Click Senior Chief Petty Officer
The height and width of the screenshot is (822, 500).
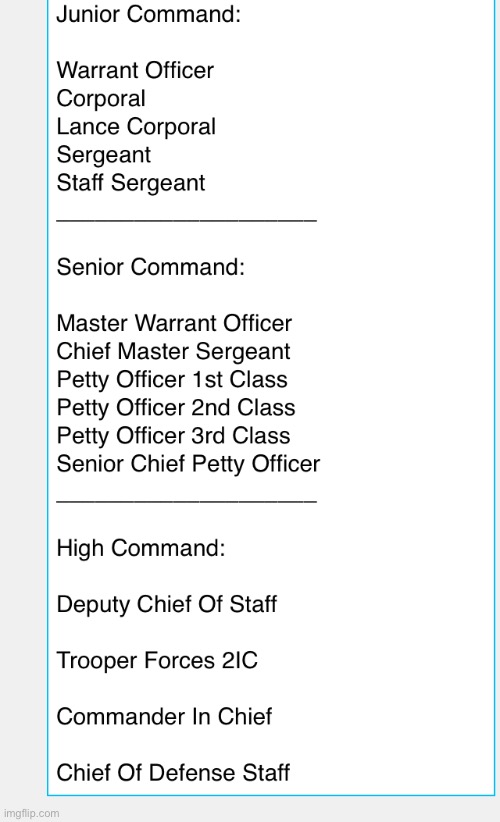(188, 464)
